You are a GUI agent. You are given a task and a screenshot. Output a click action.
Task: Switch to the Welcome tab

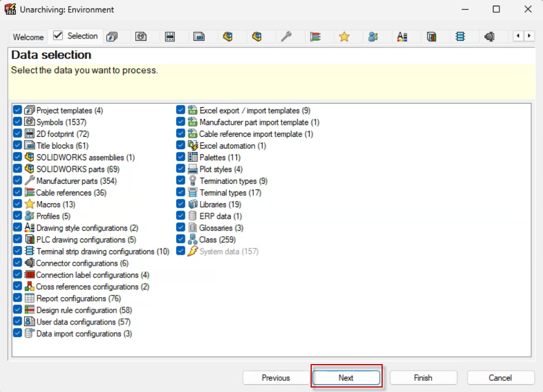coord(27,37)
